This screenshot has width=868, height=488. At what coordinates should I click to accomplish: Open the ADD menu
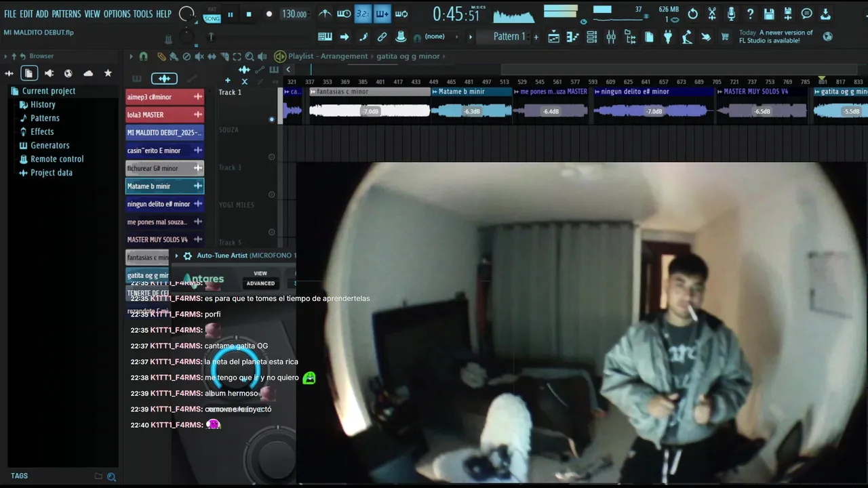42,14
